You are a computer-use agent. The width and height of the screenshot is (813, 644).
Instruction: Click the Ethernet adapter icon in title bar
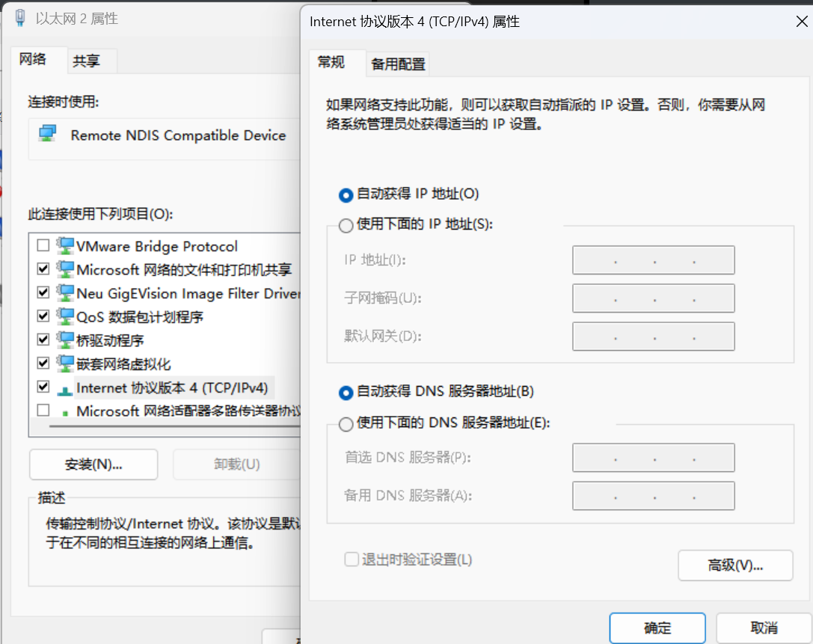point(19,18)
